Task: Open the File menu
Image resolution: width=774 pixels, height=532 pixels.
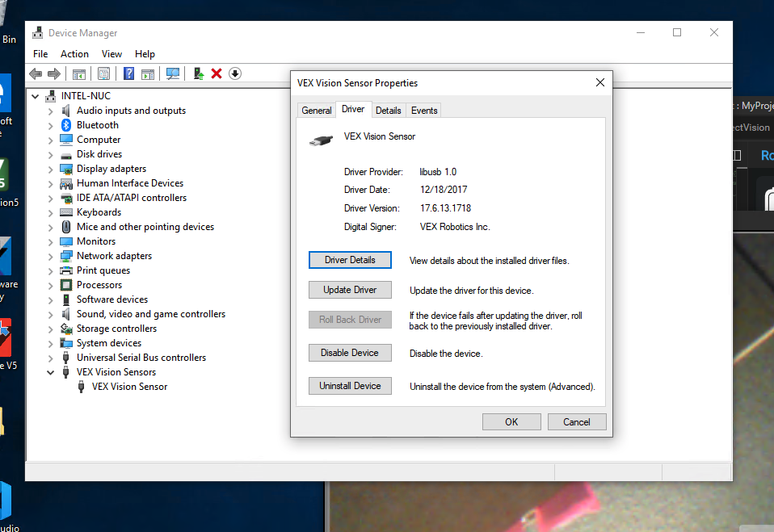Action: [x=40, y=54]
